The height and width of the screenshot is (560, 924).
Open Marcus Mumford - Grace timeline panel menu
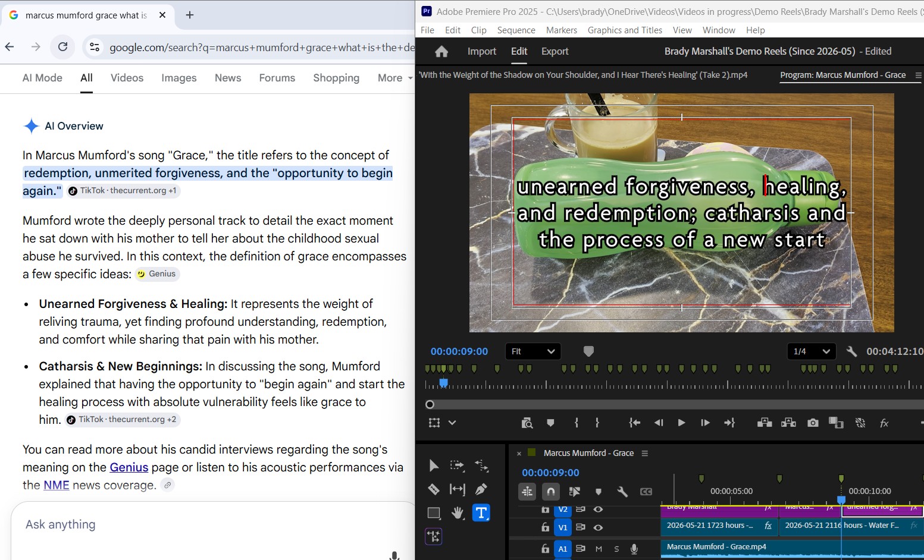(644, 453)
